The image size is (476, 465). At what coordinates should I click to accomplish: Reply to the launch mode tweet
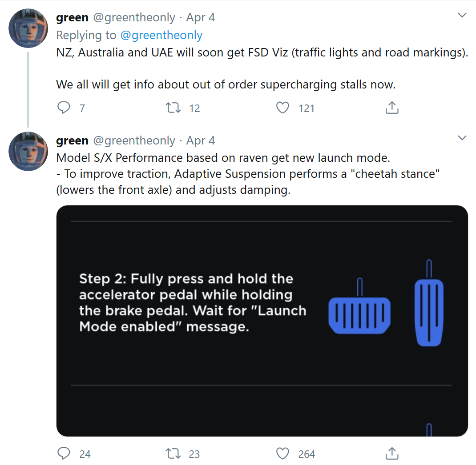(65, 453)
